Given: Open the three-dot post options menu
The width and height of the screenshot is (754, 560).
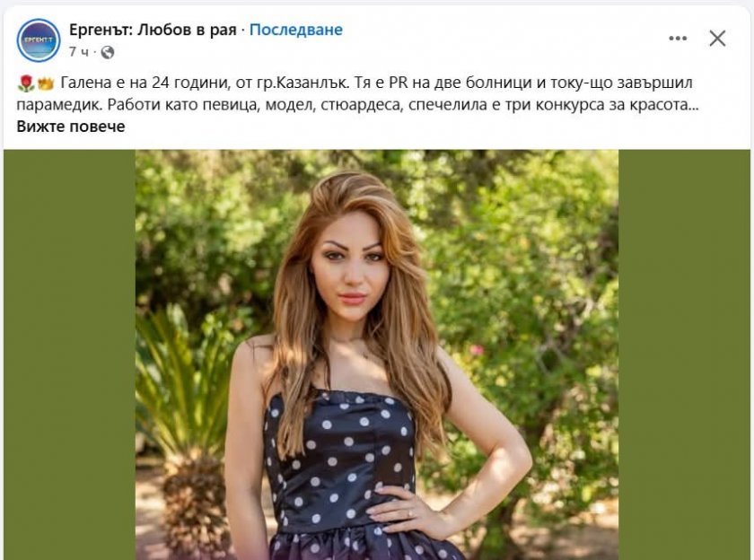Looking at the screenshot, I should 678,39.
